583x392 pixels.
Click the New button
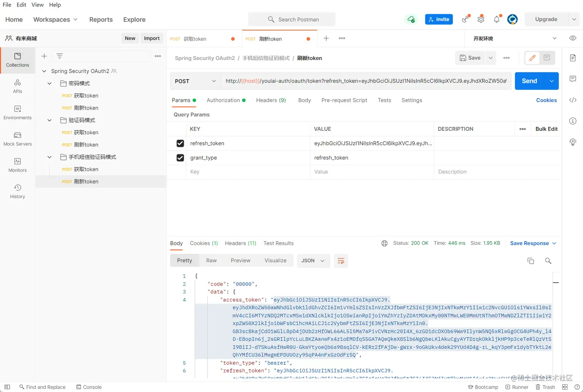(130, 38)
